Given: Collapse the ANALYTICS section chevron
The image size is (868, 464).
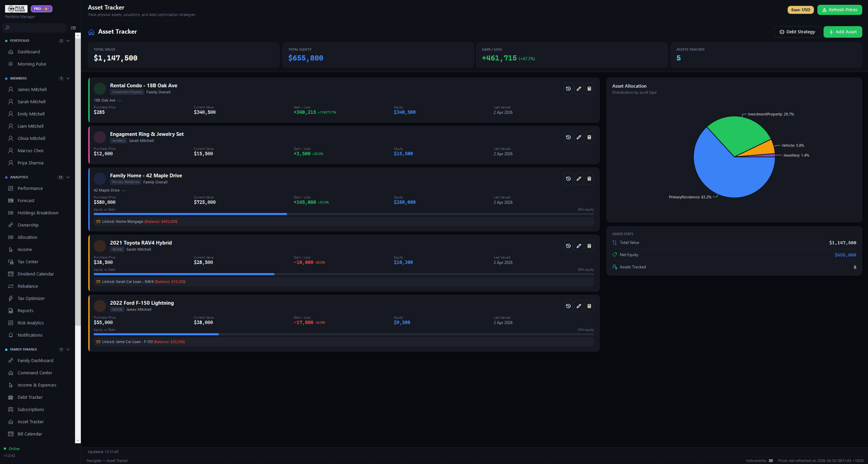Looking at the screenshot, I should tap(68, 177).
